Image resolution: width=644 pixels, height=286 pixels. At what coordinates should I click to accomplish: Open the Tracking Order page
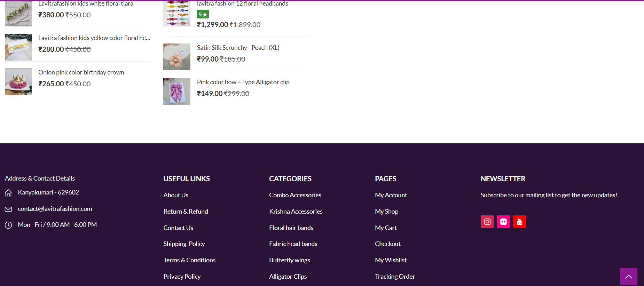395,277
